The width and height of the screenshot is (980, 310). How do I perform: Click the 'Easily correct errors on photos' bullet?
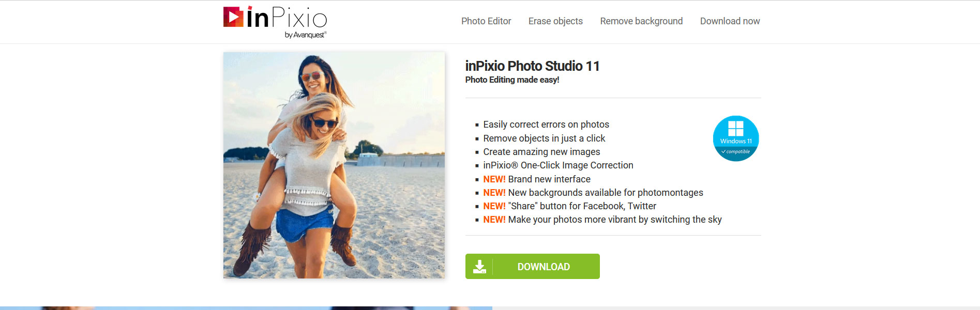[x=546, y=125]
